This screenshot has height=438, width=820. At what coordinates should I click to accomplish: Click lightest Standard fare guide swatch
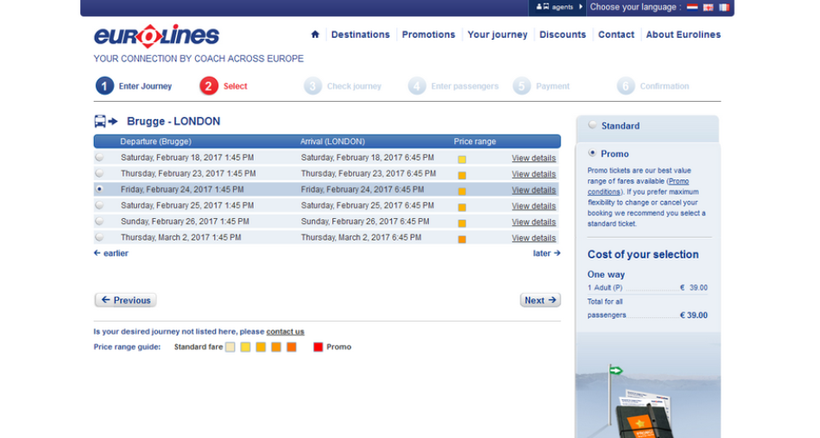(230, 347)
